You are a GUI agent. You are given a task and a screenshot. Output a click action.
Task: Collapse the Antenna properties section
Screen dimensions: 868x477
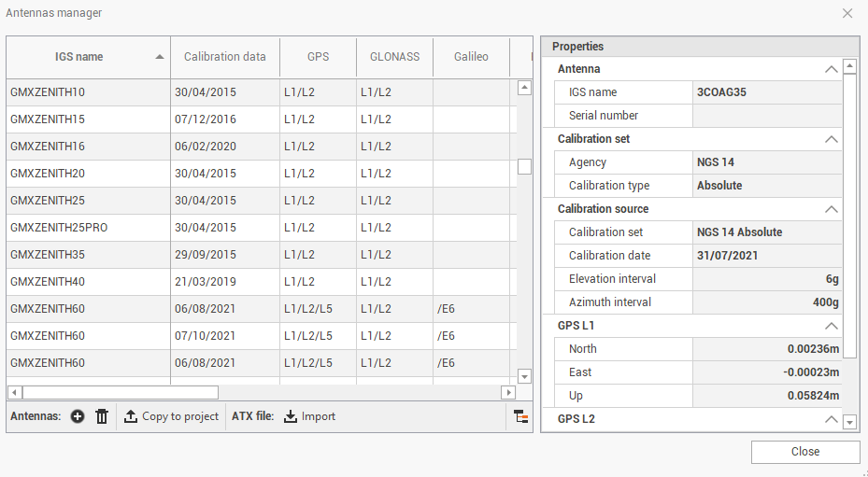(830, 69)
